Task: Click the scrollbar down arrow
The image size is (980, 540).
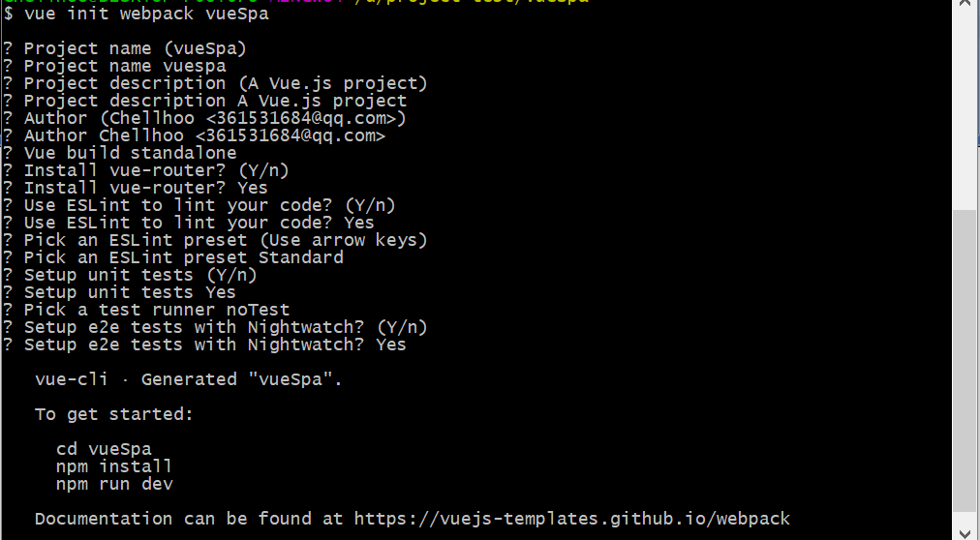Action: (964, 531)
